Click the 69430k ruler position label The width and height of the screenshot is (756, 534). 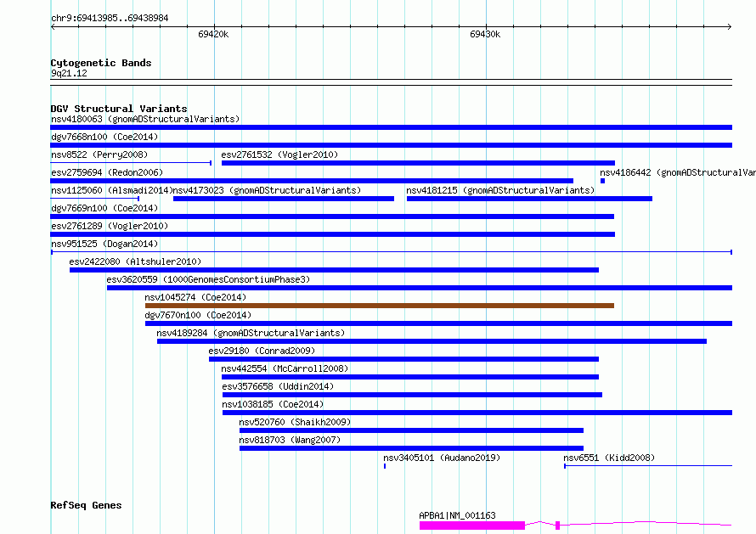point(485,34)
